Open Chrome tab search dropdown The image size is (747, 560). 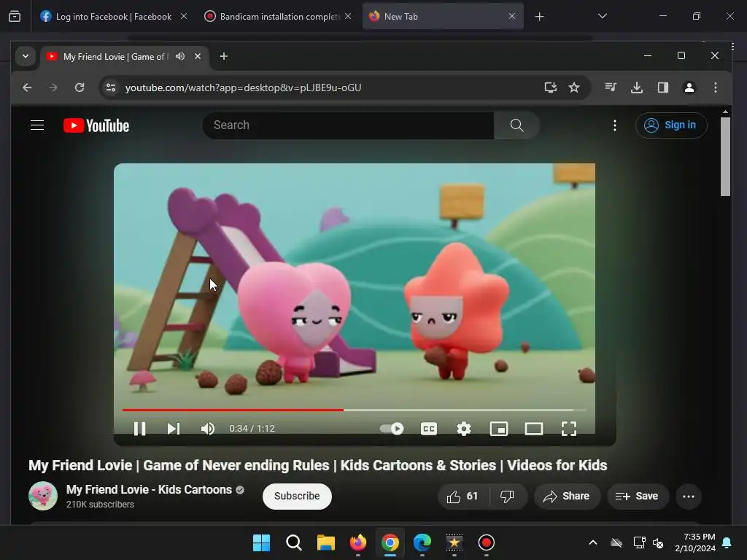coord(26,56)
